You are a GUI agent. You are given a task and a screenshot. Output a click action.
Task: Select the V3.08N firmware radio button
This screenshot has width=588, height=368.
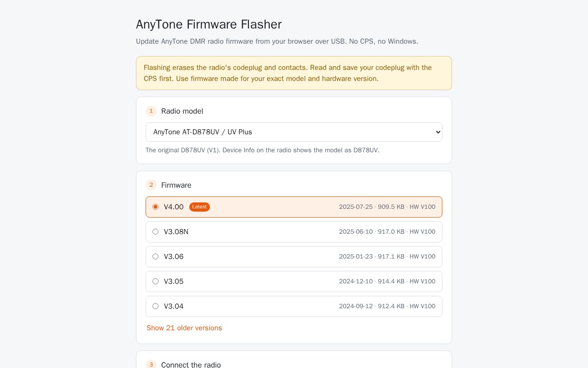[155, 232]
